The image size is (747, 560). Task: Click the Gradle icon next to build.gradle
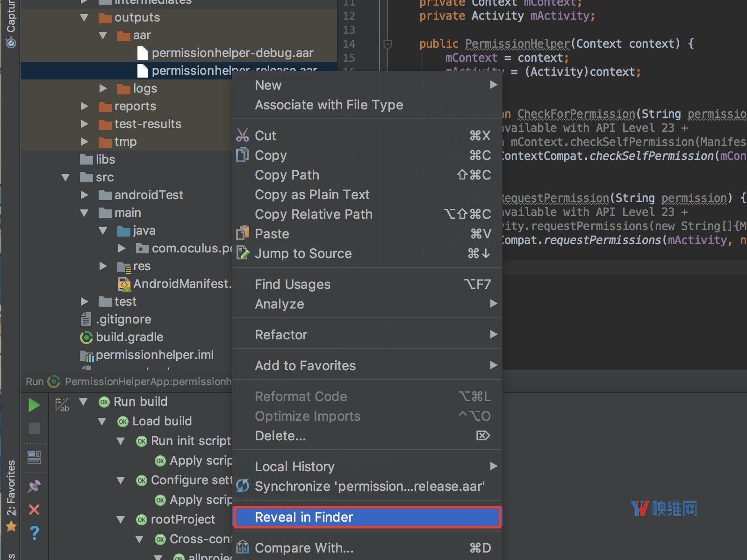86,337
